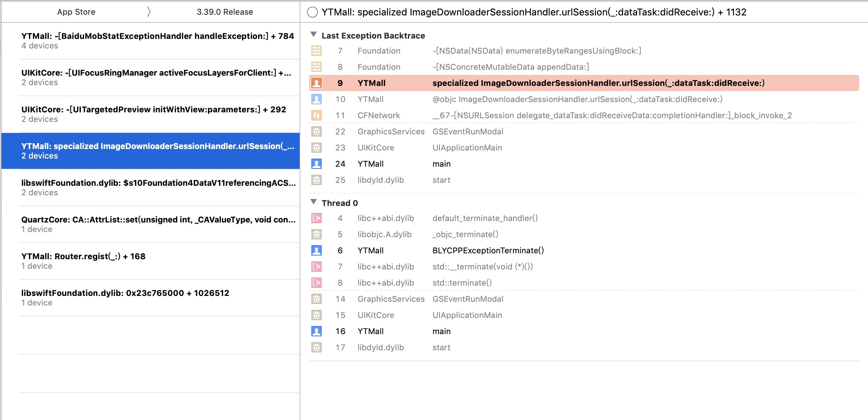Click the orange person icon on frame 9
The height and width of the screenshot is (420, 868).
(x=316, y=83)
